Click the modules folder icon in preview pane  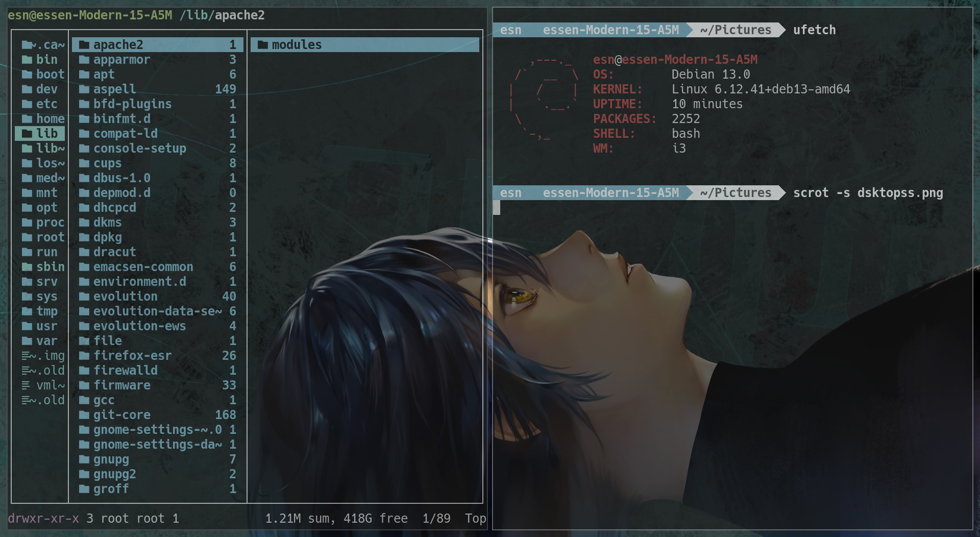pos(263,45)
